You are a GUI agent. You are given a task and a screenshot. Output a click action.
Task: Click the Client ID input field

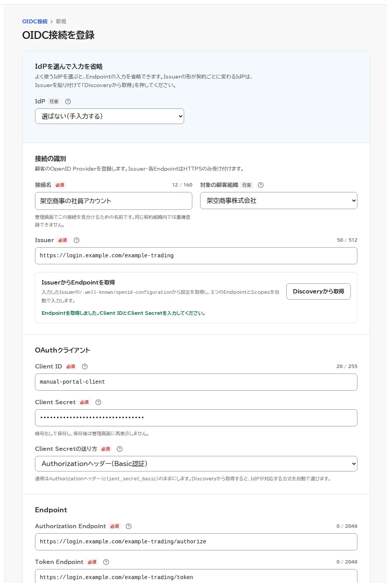coord(196,382)
